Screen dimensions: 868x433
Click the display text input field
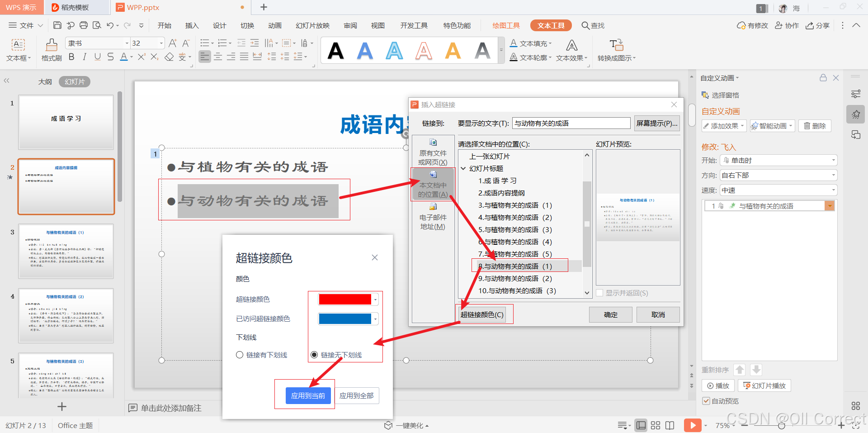[x=571, y=123]
